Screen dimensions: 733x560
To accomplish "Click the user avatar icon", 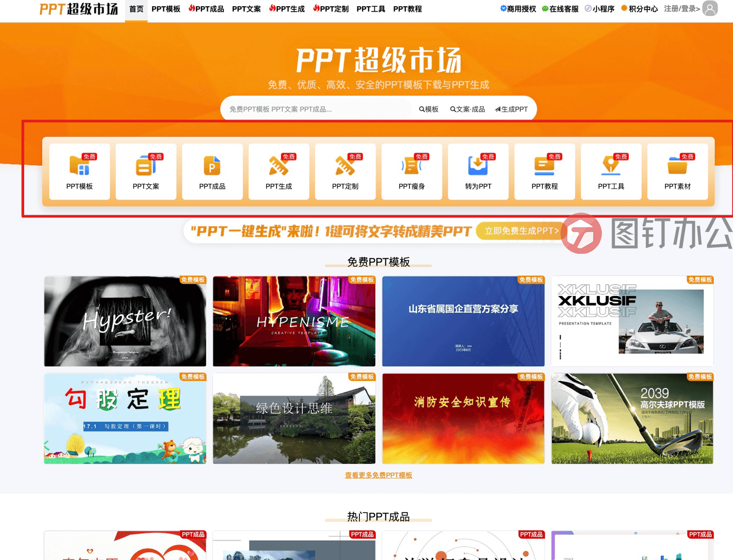I will click(710, 8).
